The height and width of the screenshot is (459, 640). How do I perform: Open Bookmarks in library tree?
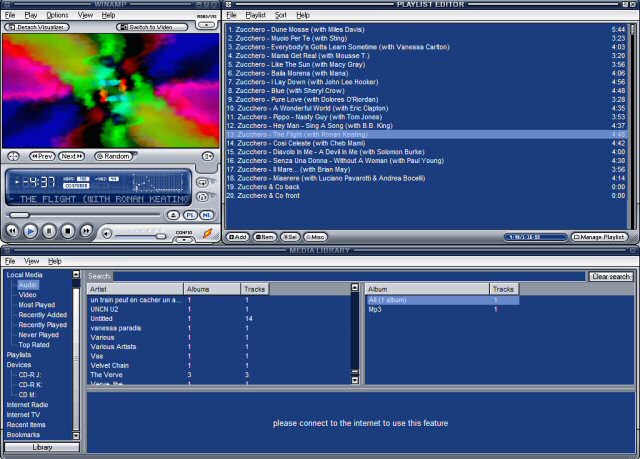(23, 435)
